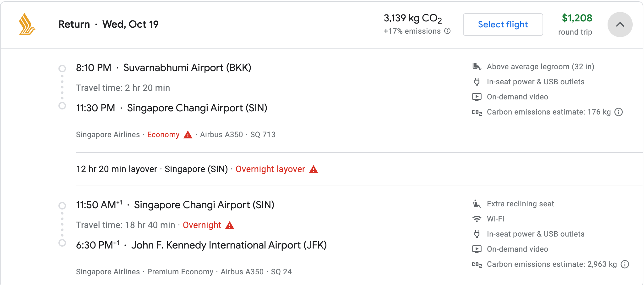Click the Overnight layover warning icon
Viewport: 644px width, 285px height.
[314, 170]
